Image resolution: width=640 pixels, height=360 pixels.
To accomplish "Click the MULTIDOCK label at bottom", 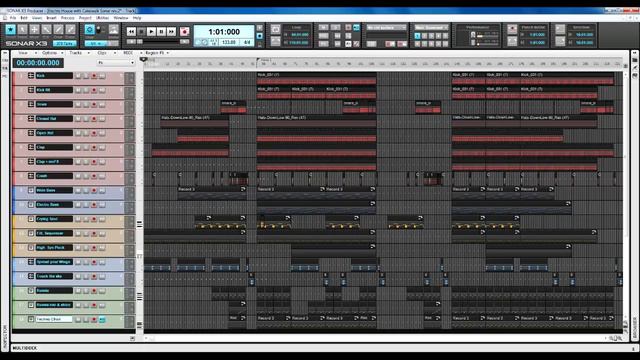I will coord(24,348).
